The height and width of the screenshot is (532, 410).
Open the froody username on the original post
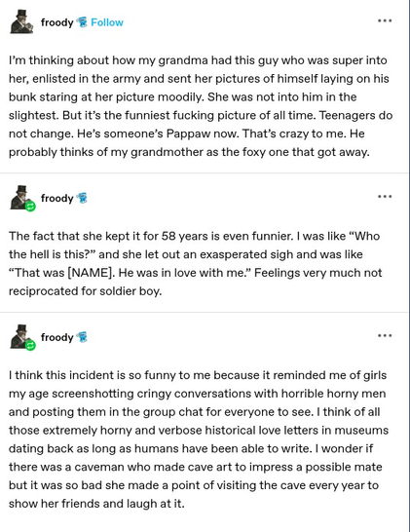tap(57, 22)
